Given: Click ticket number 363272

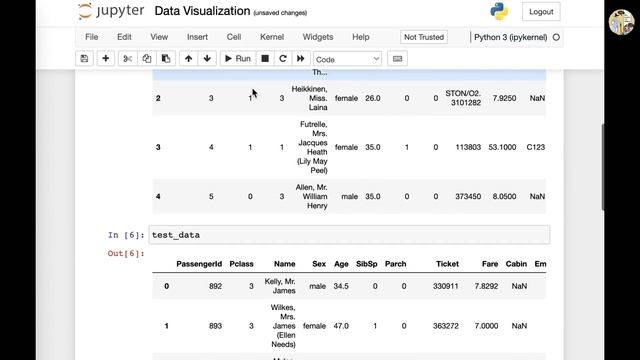Looking at the screenshot, I should pos(446,326).
